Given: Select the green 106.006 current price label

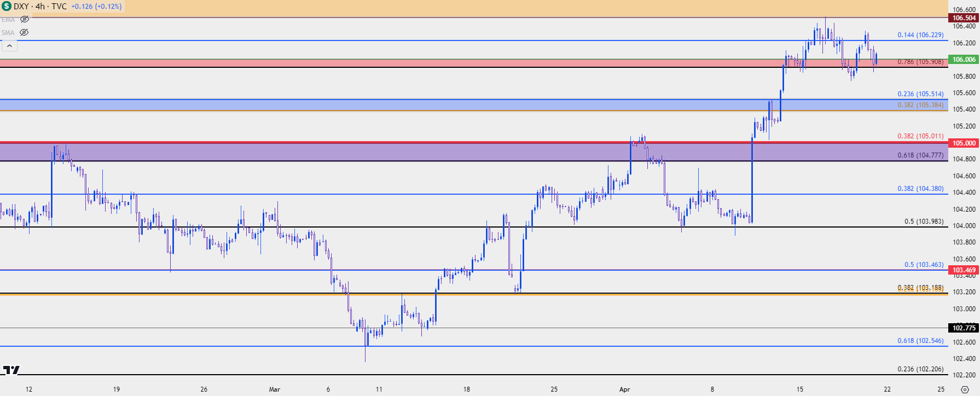Looking at the screenshot, I should [x=964, y=60].
